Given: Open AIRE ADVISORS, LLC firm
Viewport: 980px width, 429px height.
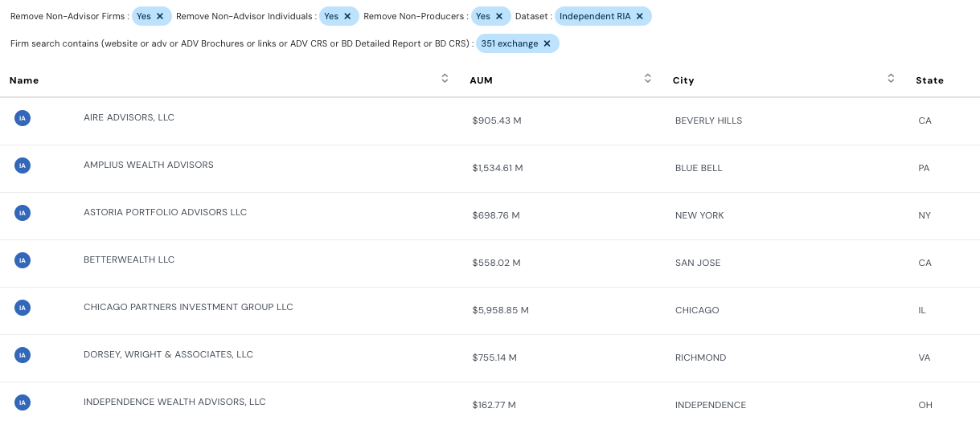Looking at the screenshot, I should (129, 117).
